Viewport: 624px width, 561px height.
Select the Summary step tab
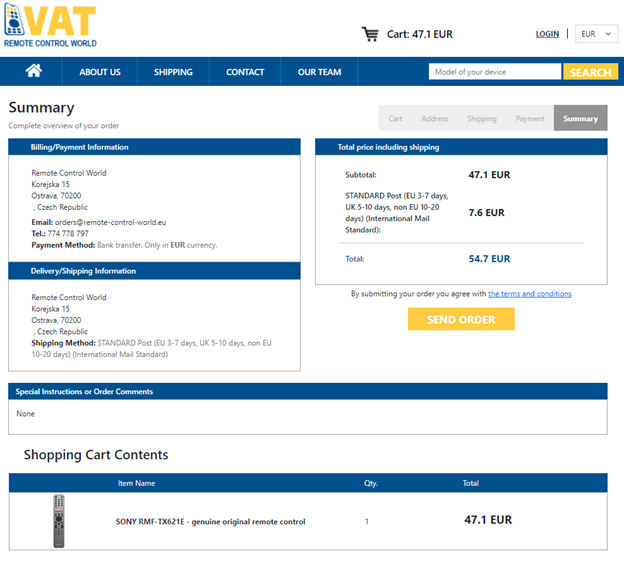coord(580,119)
